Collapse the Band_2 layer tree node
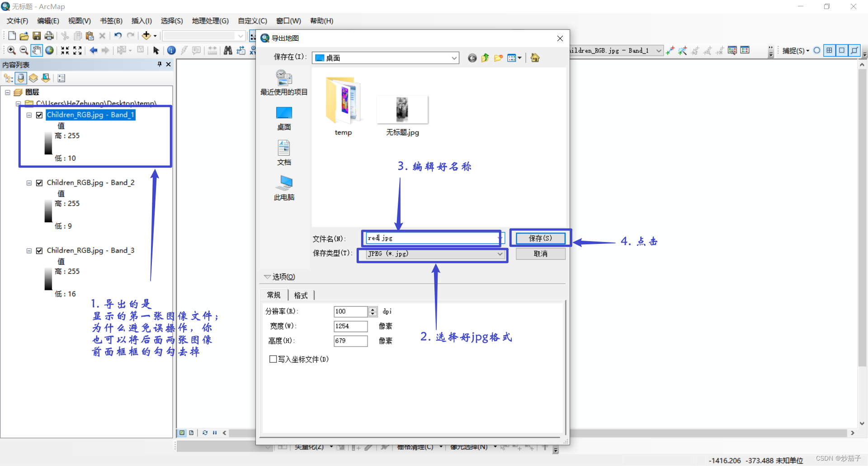The width and height of the screenshot is (868, 466). (29, 183)
